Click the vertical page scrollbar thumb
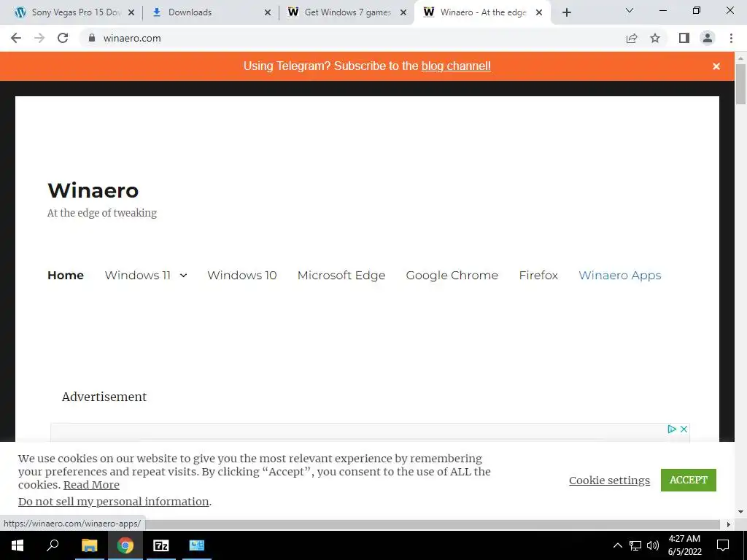 coord(740,84)
